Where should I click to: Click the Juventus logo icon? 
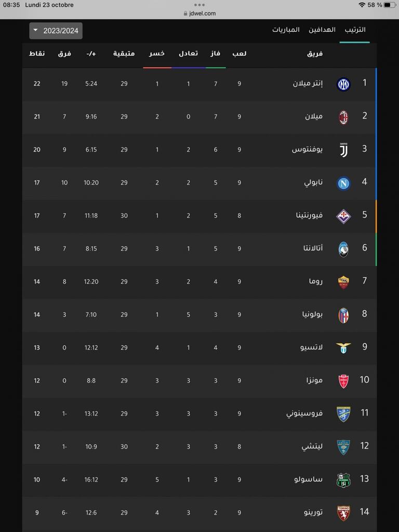[x=343, y=150]
